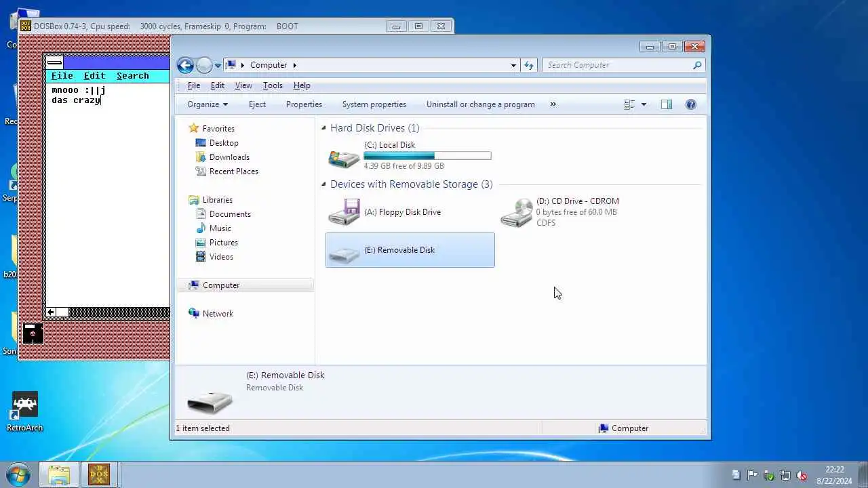Open the views options dropdown arrow

[644, 104]
